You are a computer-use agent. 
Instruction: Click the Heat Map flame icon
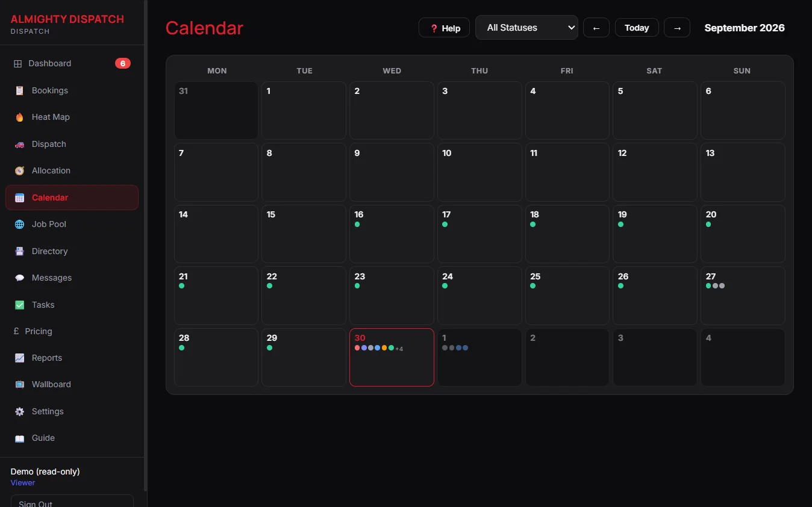coord(20,117)
